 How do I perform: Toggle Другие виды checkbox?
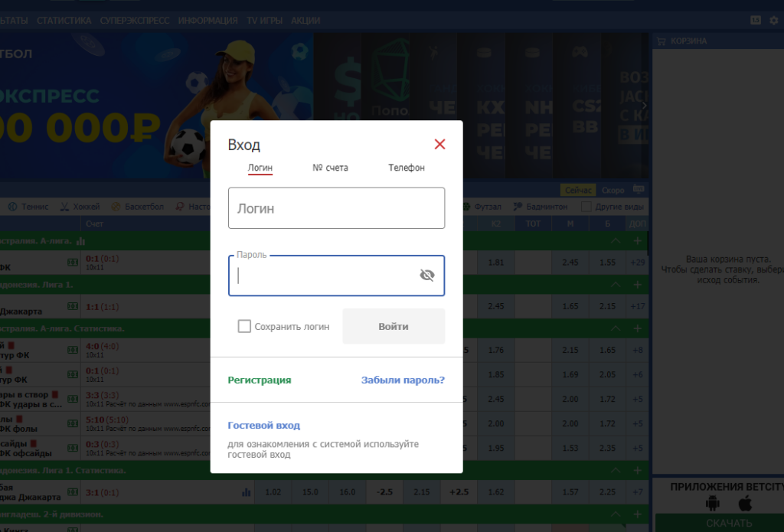[x=586, y=207]
